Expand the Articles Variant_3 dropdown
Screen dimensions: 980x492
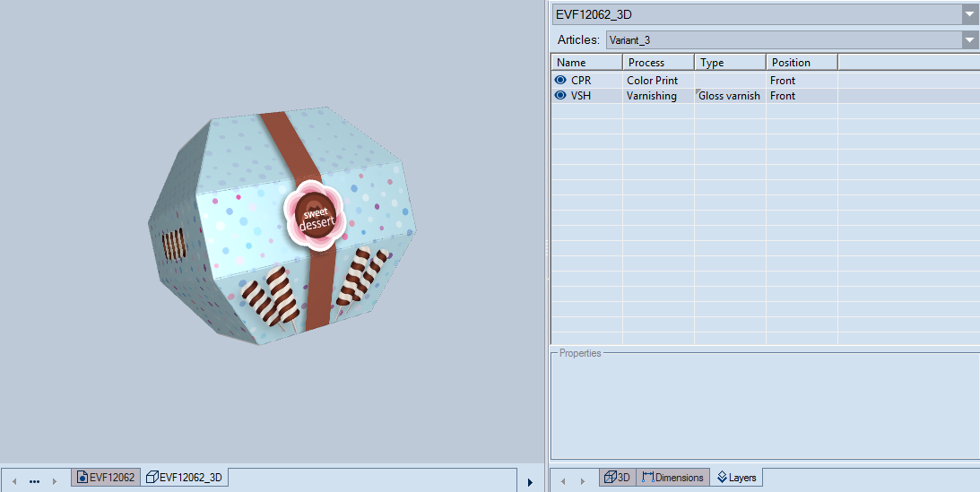969,39
